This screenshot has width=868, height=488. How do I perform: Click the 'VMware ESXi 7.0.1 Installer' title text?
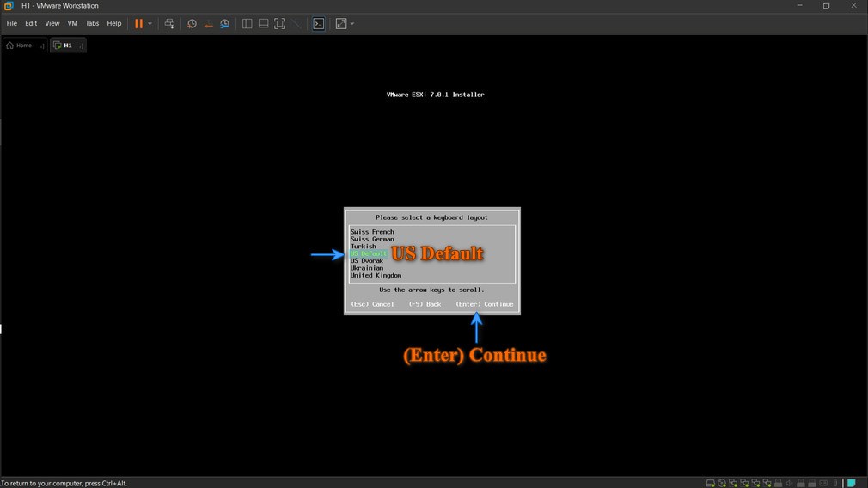[435, 95]
